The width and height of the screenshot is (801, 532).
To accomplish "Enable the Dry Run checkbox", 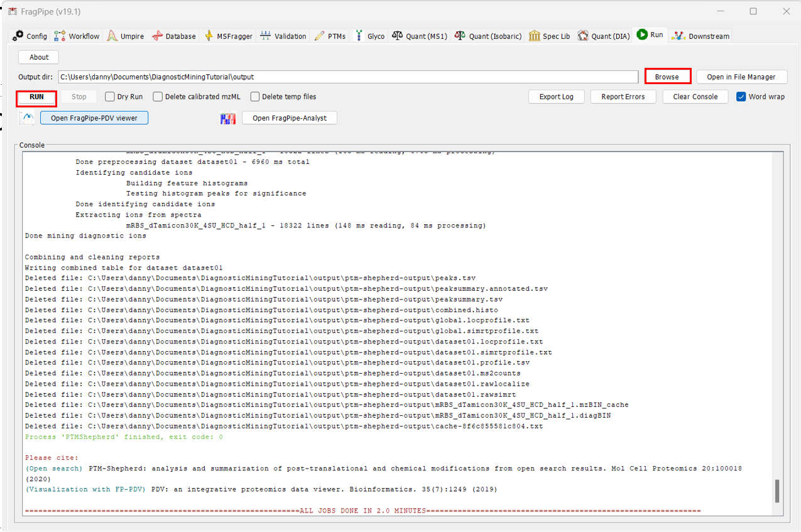I will point(110,97).
